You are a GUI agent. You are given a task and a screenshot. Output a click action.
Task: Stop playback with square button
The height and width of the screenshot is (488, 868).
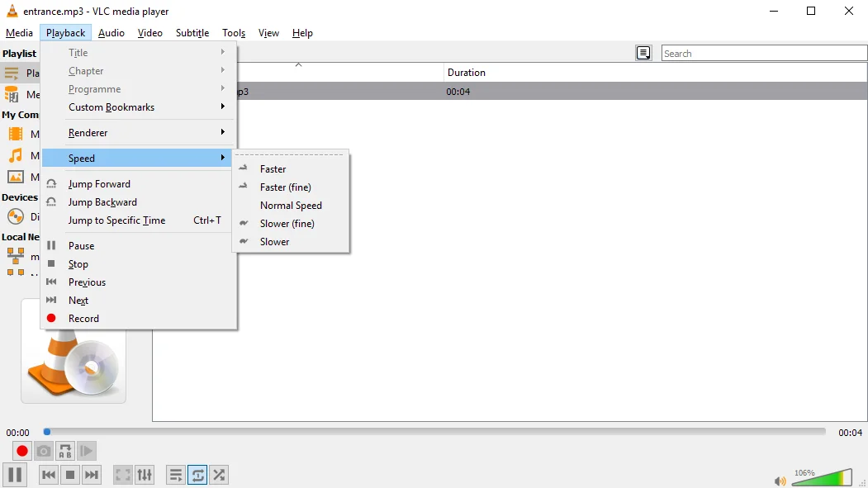[x=70, y=475]
